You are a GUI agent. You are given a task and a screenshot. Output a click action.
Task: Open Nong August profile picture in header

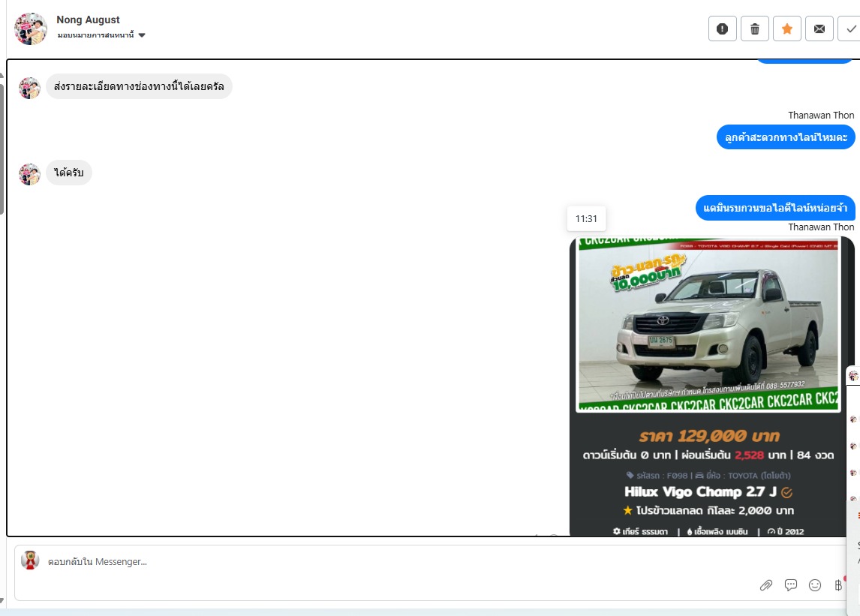coord(31,29)
